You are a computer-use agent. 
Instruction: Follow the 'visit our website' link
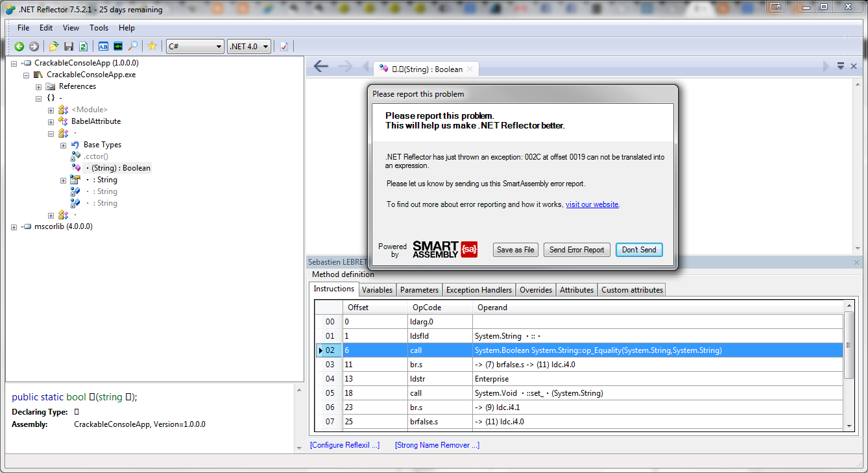pos(592,204)
